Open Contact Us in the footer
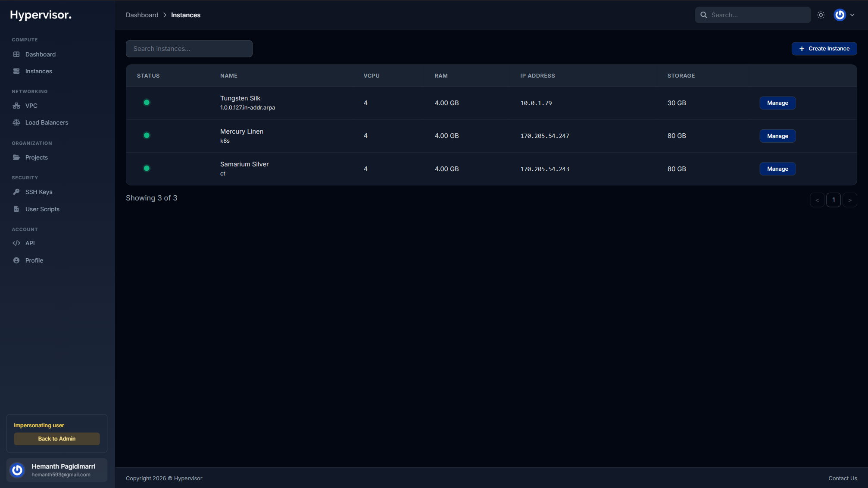 [x=843, y=478]
